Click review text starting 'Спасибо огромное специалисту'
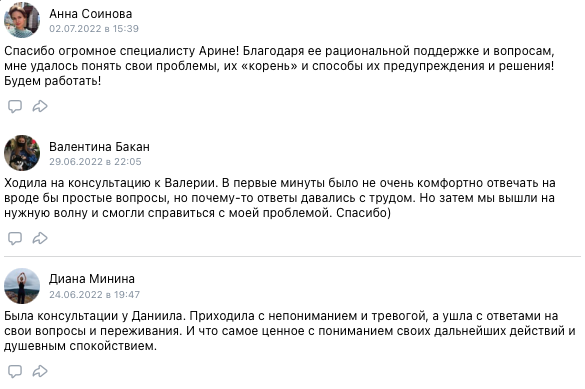Viewport: 585px width, 389px height. (279, 66)
